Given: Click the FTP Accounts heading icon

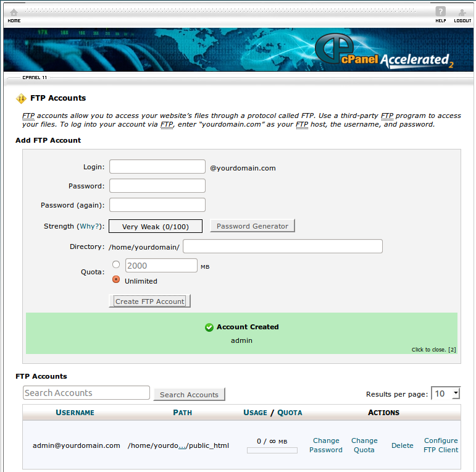Looking at the screenshot, I should (21, 98).
